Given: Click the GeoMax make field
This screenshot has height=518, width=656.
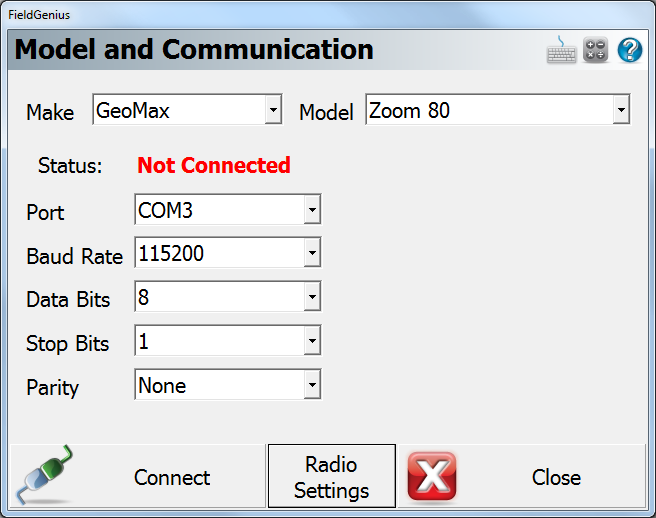Looking at the screenshot, I should [178, 111].
